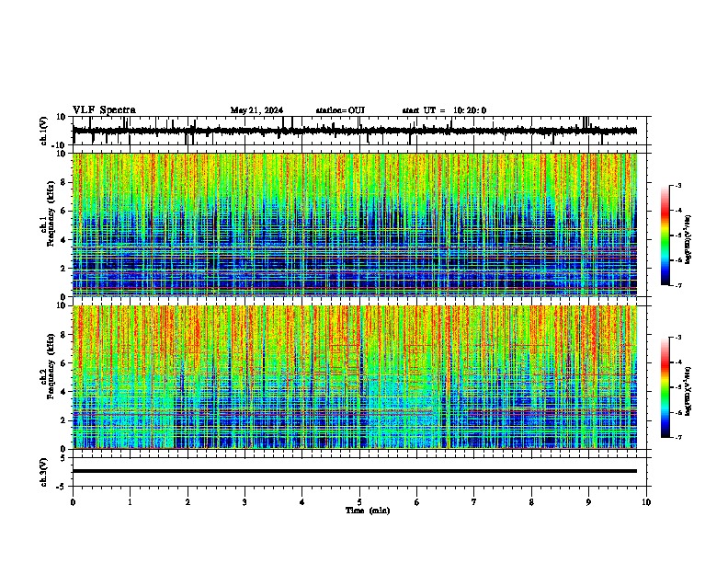Click the flat black ch.3 voltage trace

pos(355,471)
